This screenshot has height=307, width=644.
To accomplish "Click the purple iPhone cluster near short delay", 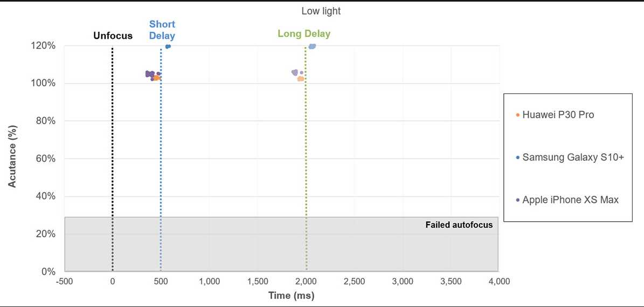I will [151, 75].
